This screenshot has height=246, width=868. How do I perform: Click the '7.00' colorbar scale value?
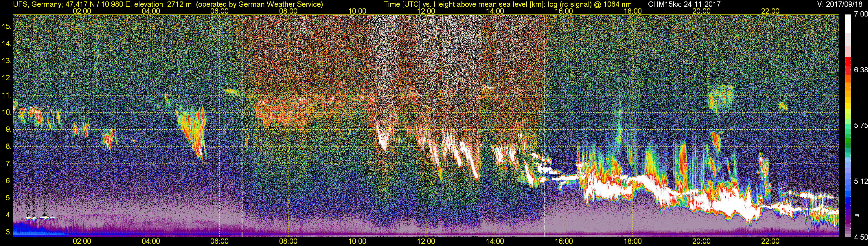point(861,14)
